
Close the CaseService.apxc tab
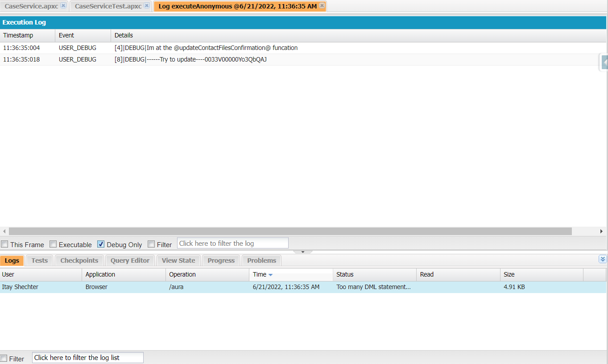63,6
